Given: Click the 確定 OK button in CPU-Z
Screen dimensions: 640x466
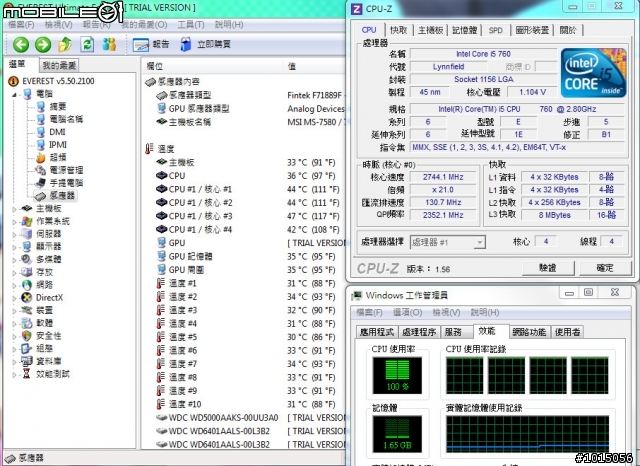Looking at the screenshot, I should pos(604,268).
